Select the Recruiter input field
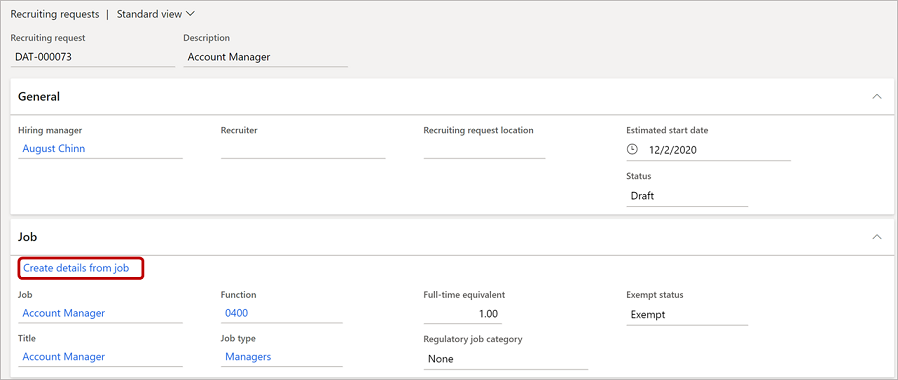The height and width of the screenshot is (380, 898). tap(303, 149)
